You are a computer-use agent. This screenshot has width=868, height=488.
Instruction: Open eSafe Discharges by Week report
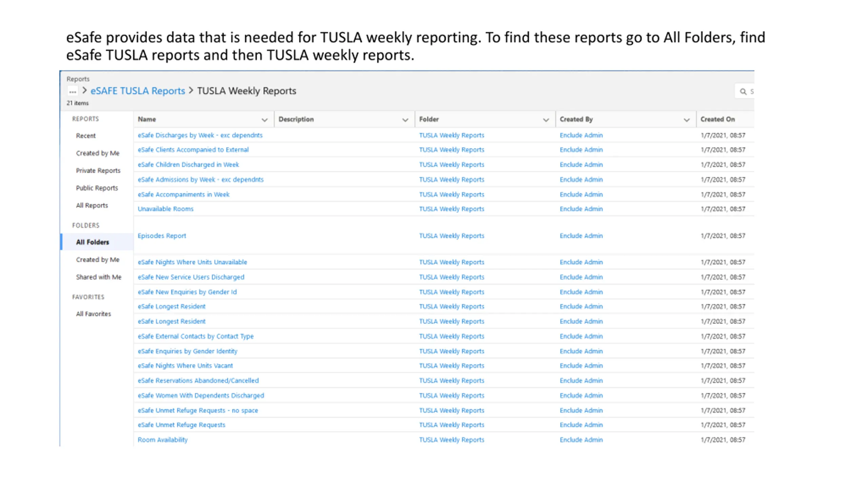click(x=200, y=135)
